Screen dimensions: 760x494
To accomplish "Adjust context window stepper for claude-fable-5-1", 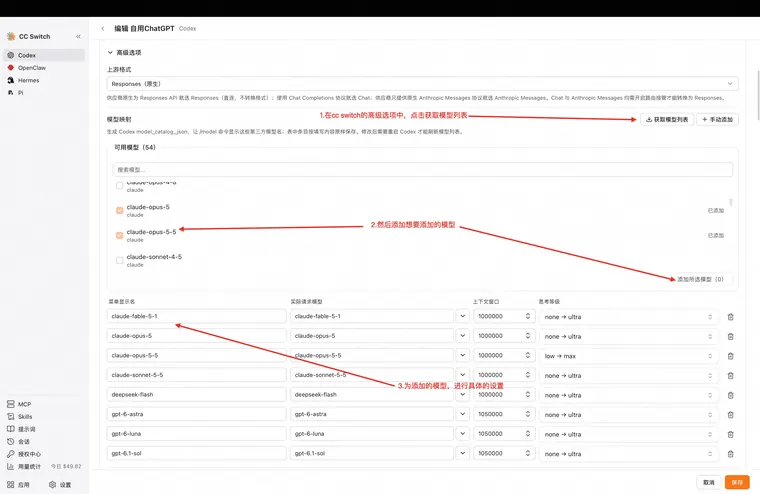I will click(x=528, y=316).
